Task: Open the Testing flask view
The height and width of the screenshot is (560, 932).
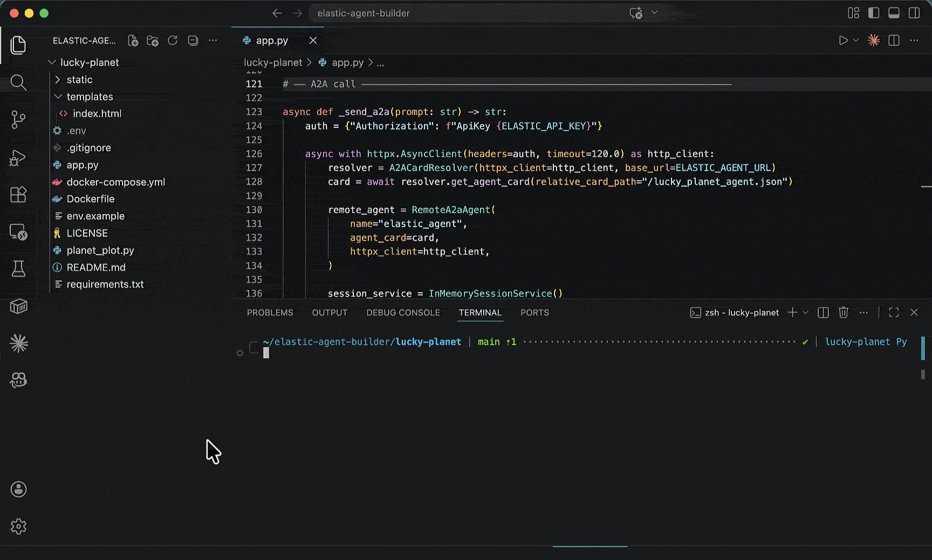Action: [18, 268]
